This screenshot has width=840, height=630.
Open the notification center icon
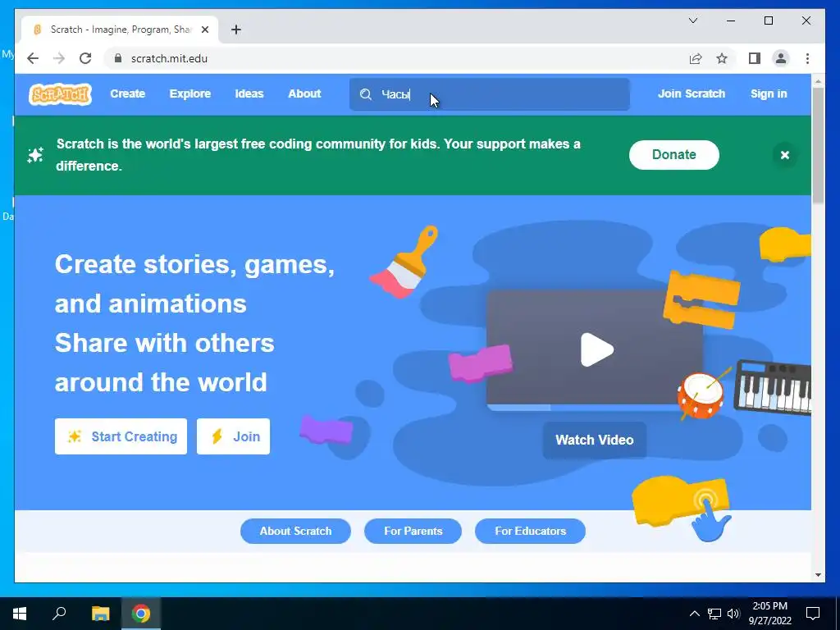(813, 614)
